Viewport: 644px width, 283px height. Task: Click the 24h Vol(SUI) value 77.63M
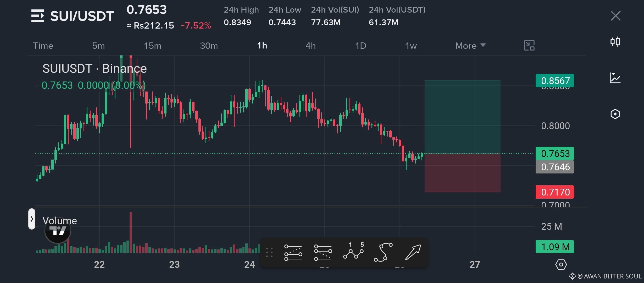(326, 22)
